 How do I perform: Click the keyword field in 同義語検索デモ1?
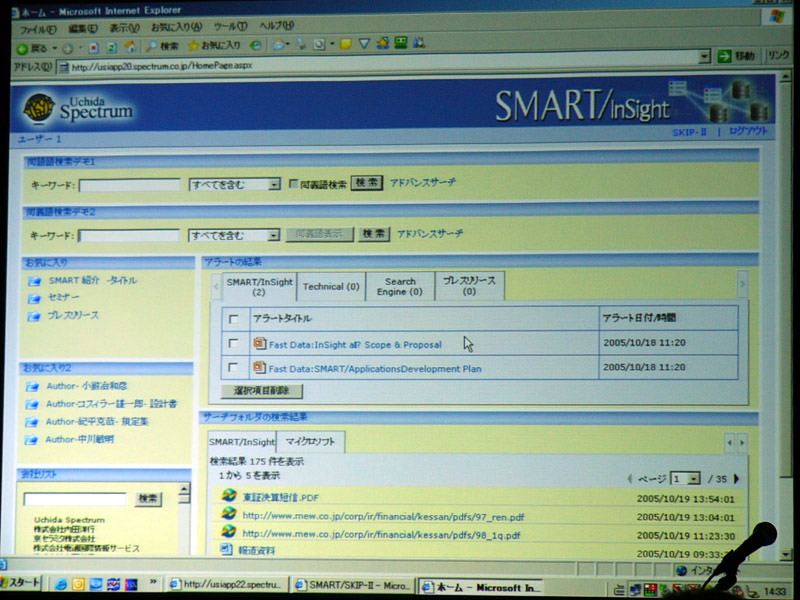coord(130,185)
